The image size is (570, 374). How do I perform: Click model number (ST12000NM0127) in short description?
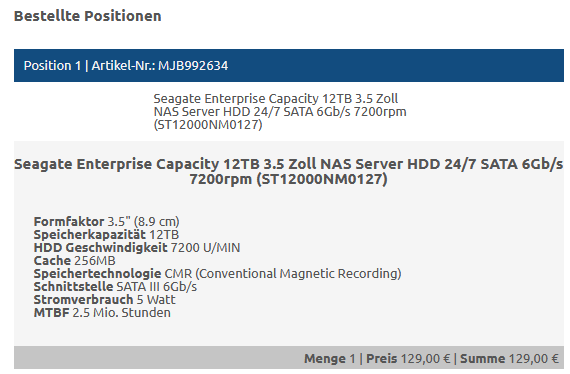208,125
